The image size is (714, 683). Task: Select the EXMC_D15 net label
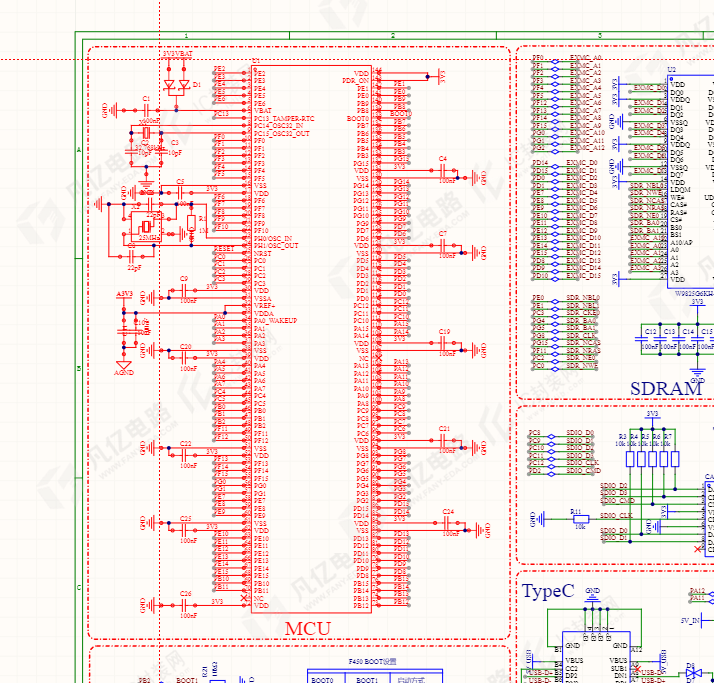click(x=583, y=275)
